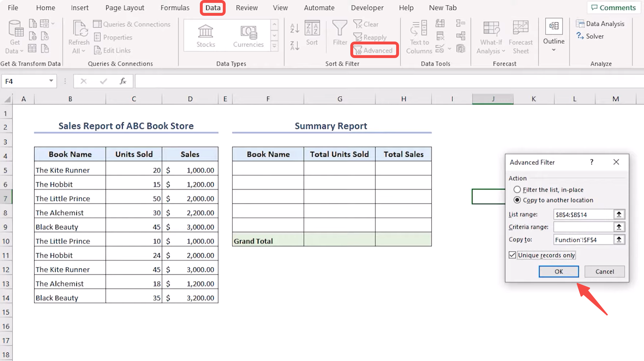The image size is (644, 361).
Task: Cancel the Advanced Filter dialog
Action: (x=605, y=271)
